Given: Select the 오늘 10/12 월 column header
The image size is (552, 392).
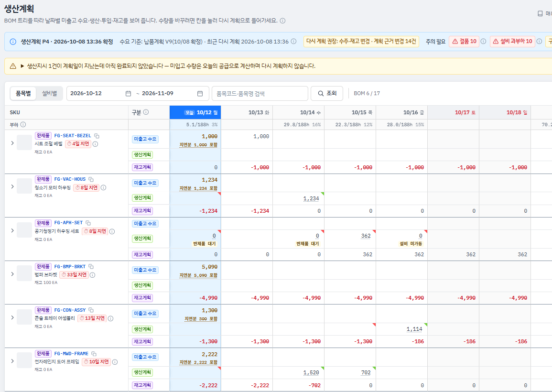Looking at the screenshot, I should pos(195,112).
